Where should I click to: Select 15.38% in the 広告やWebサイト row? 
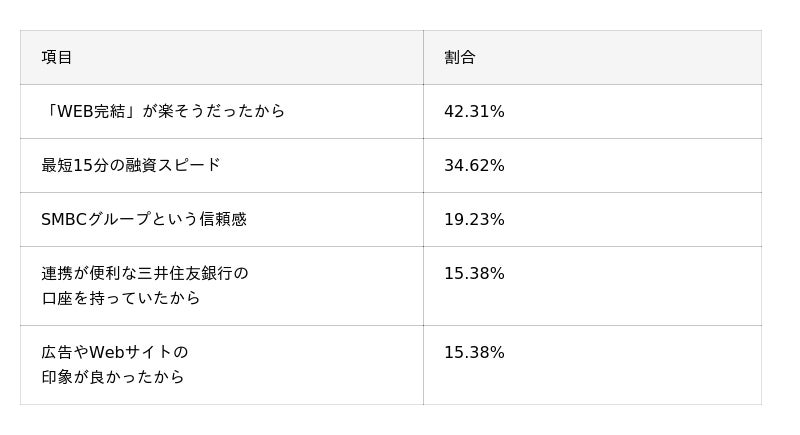474,353
